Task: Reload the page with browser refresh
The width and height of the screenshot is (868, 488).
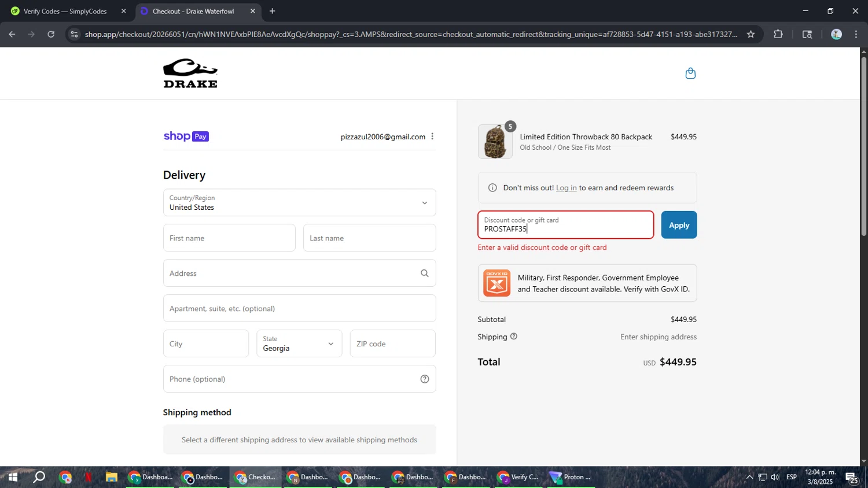Action: pos(51,34)
